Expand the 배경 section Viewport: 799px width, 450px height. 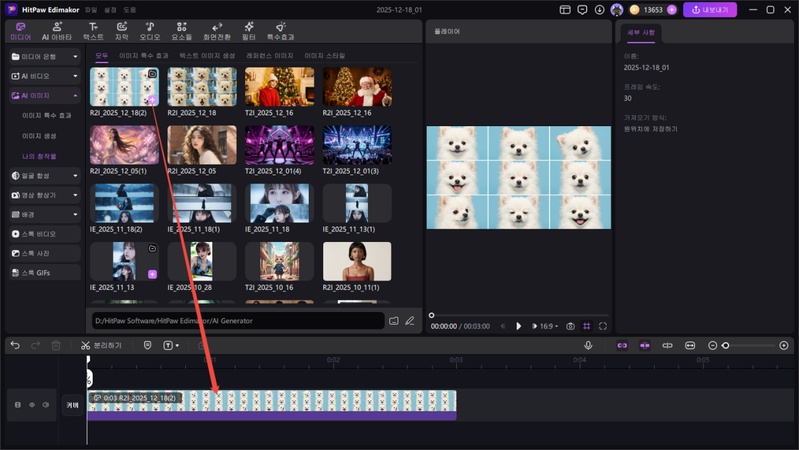click(x=45, y=215)
